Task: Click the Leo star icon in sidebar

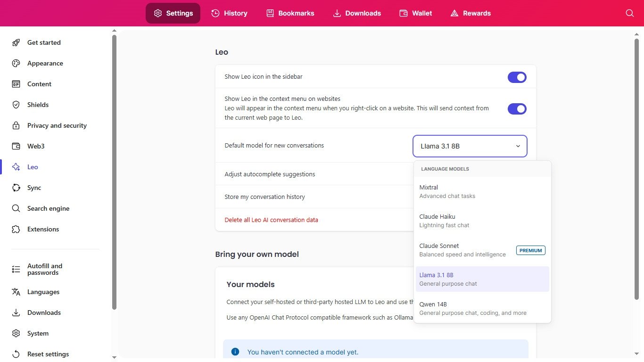Action: point(16,167)
